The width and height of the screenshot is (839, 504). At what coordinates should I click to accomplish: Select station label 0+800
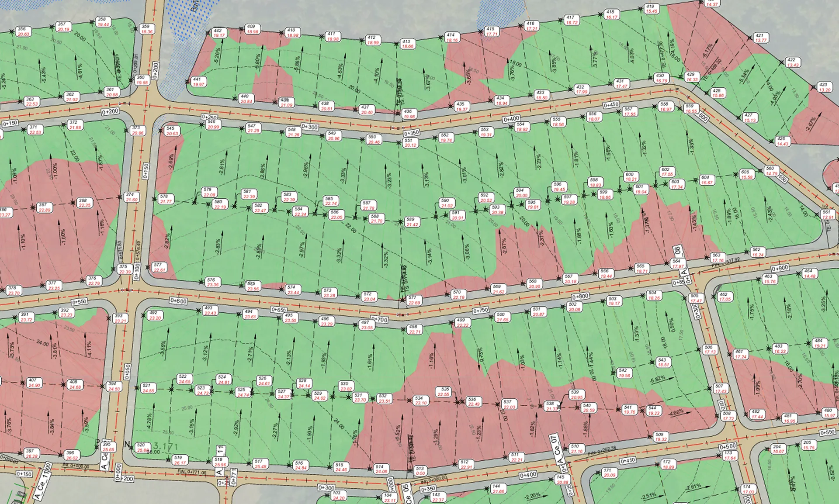(580, 297)
